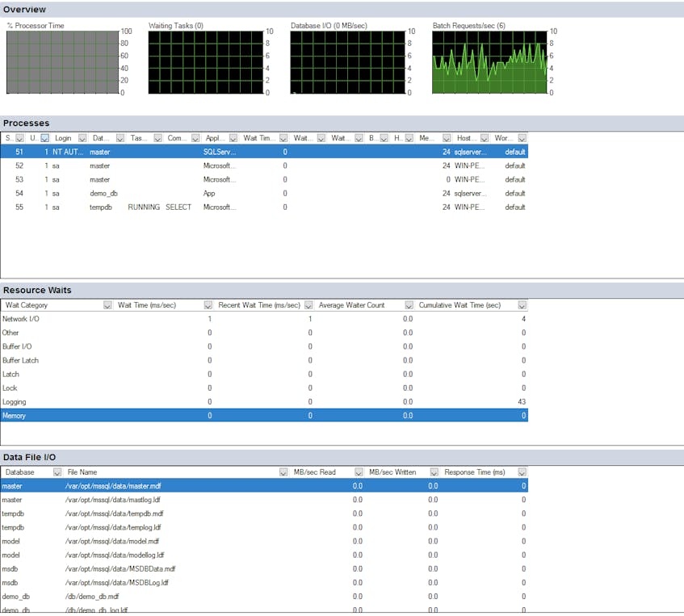Open the Recent Wait Time (ms/sec) filter dropdown
This screenshot has height=616, width=684.
point(308,305)
